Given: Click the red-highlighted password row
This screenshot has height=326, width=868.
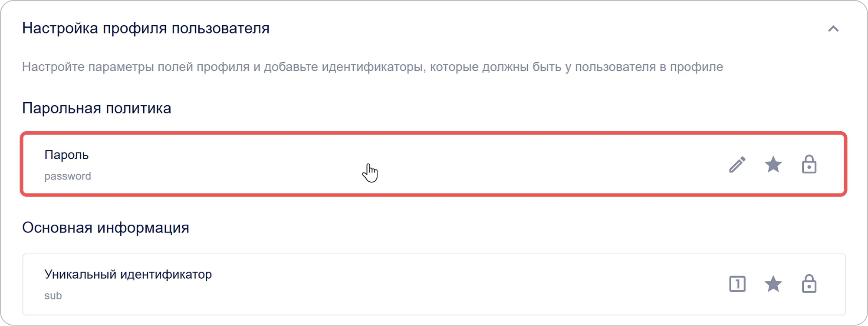Looking at the screenshot, I should point(391,164).
